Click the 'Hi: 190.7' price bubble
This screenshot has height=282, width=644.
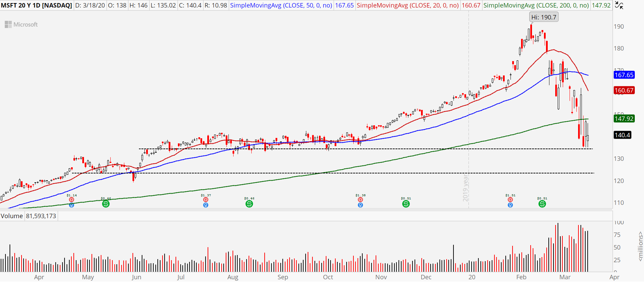pyautogui.click(x=544, y=17)
